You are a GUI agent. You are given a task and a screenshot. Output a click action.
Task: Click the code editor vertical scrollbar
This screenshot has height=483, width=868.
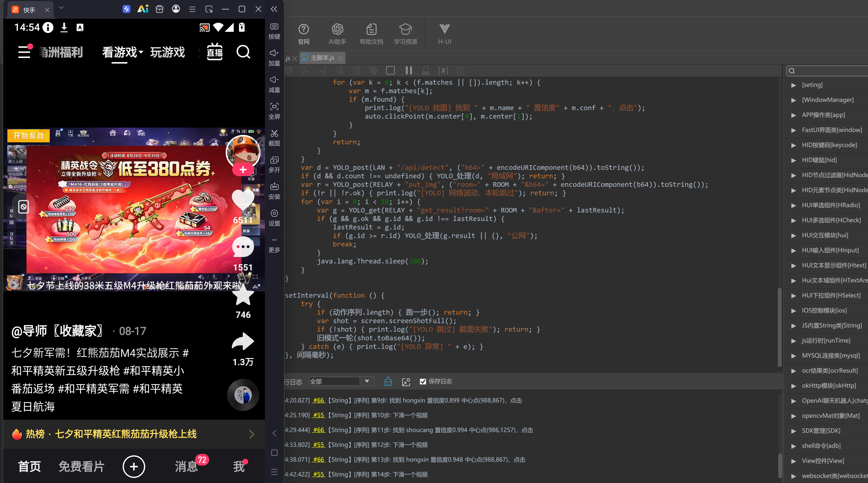coord(779,327)
